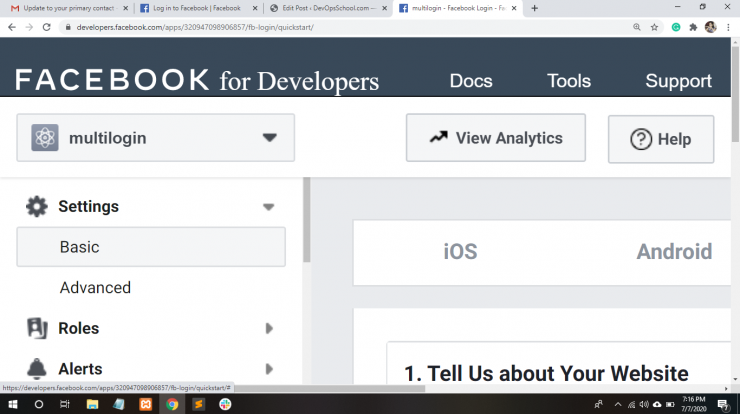Open the volume control icon

point(644,404)
